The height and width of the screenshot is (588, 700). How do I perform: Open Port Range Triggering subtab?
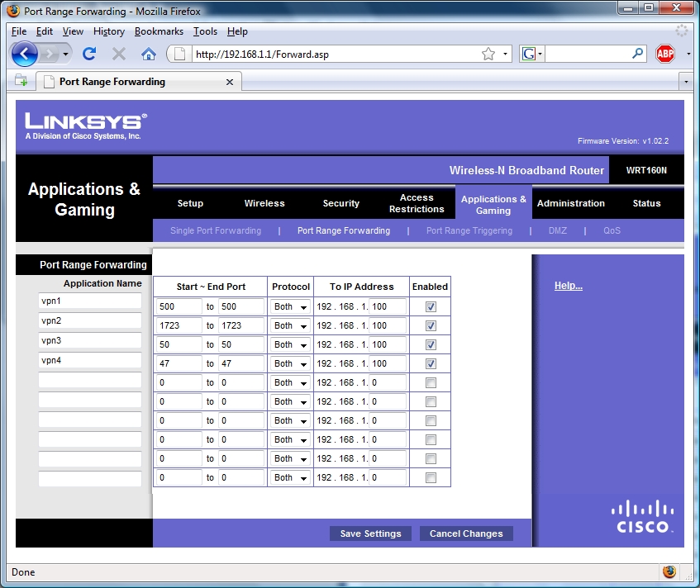tap(469, 230)
